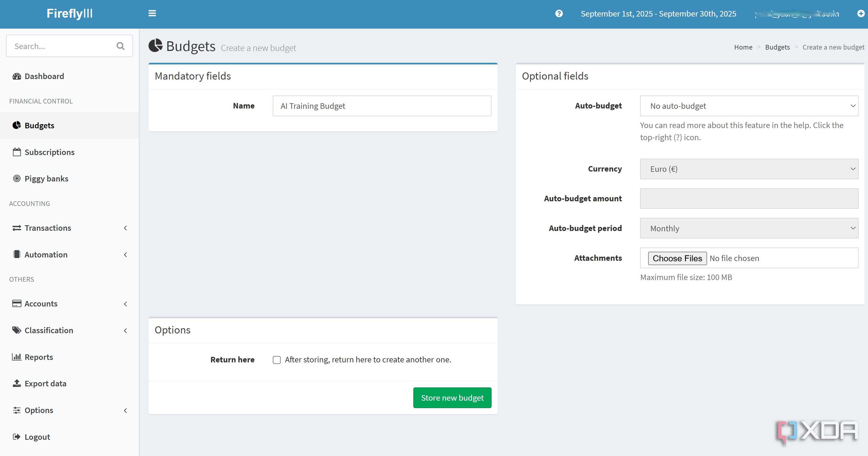Click the Budgets pie chart sidebar icon
Screen dimensions: 868x456
pyautogui.click(x=17, y=125)
